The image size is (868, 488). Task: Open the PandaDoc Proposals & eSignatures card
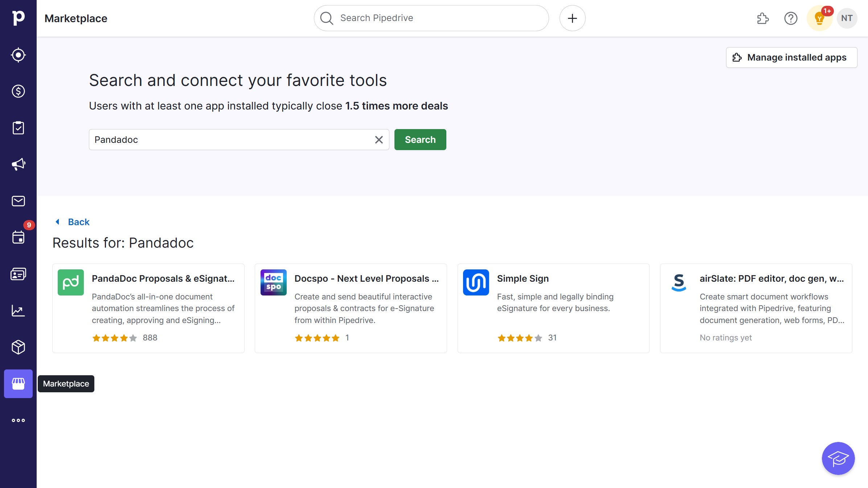tap(148, 308)
